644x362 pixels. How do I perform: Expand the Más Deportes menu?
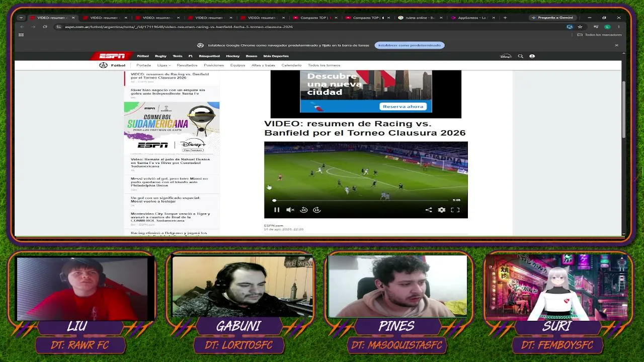276,56
